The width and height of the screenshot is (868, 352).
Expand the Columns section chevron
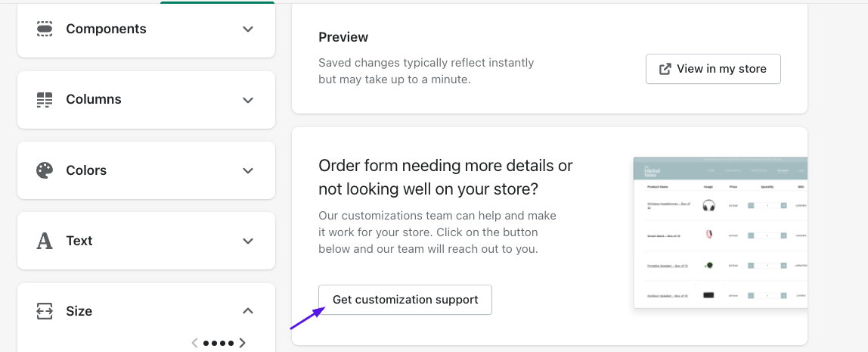pos(248,100)
